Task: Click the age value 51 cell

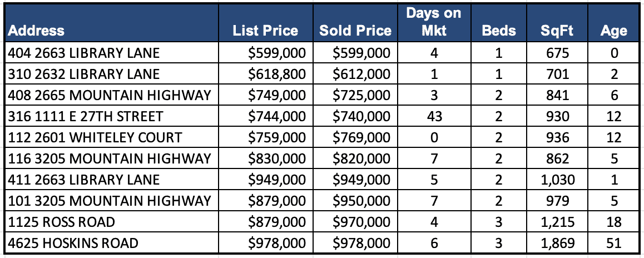Action: [614, 244]
